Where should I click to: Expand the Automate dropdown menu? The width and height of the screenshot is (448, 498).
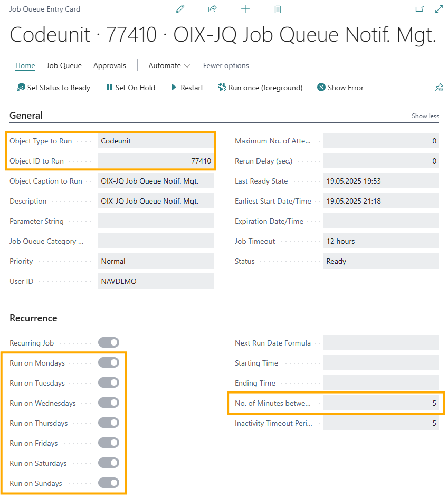[169, 65]
